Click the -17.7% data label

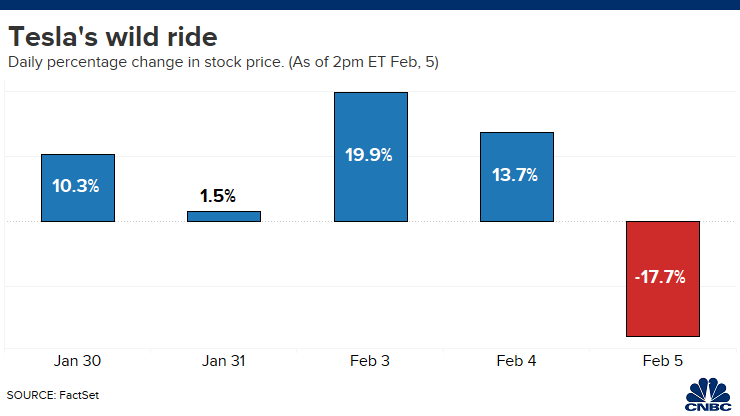click(x=660, y=277)
